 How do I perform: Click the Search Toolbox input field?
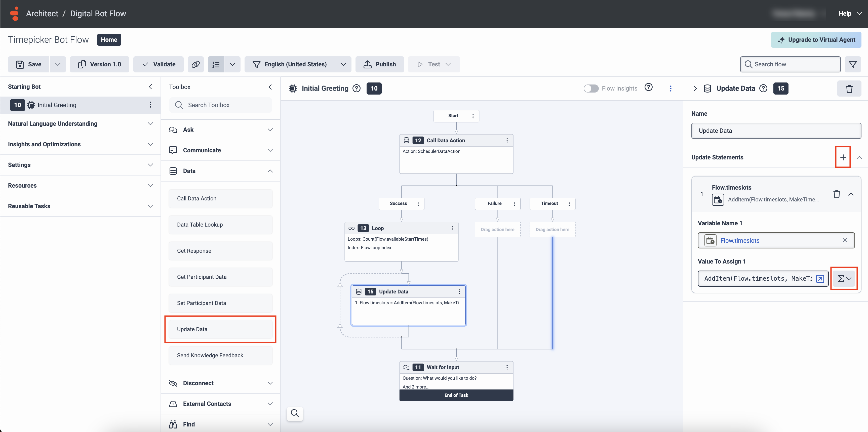[220, 105]
